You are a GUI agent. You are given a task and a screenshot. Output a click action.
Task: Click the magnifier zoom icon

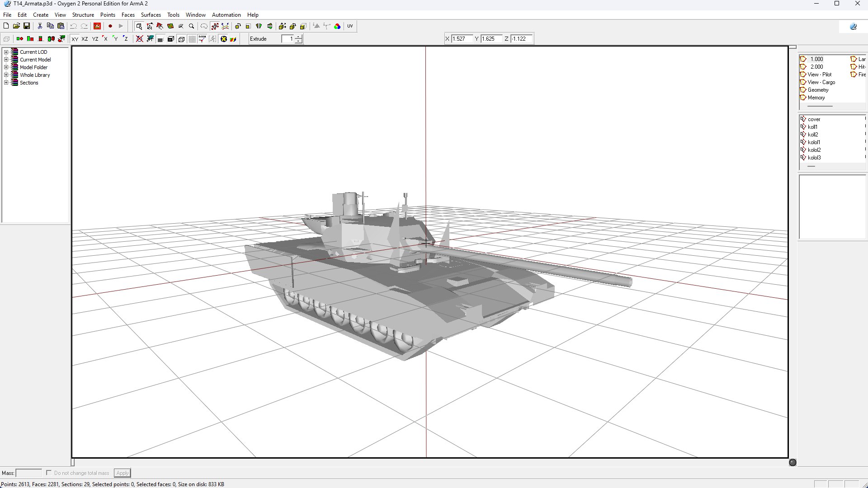(192, 26)
